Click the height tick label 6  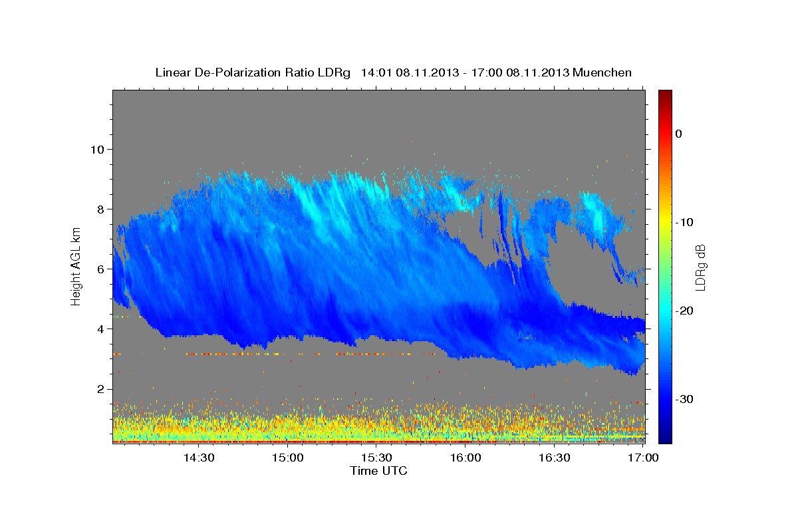(x=100, y=269)
